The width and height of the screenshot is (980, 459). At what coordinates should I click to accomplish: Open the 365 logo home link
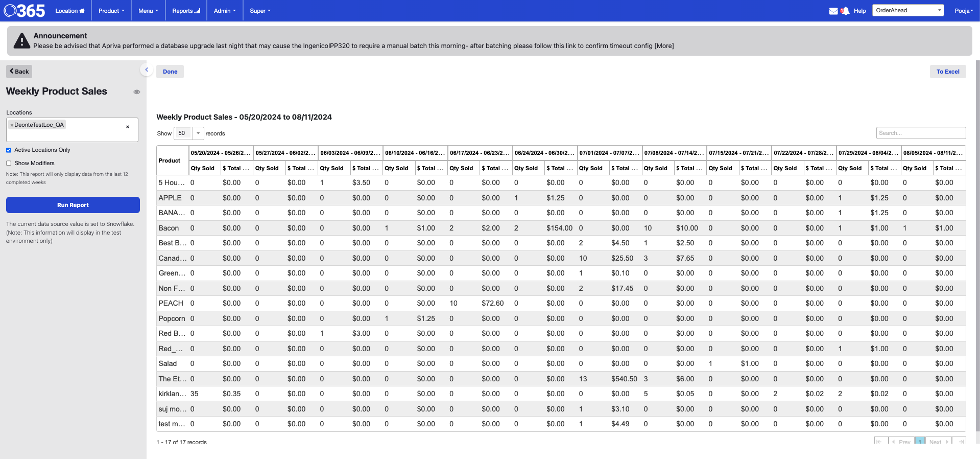pos(25,10)
